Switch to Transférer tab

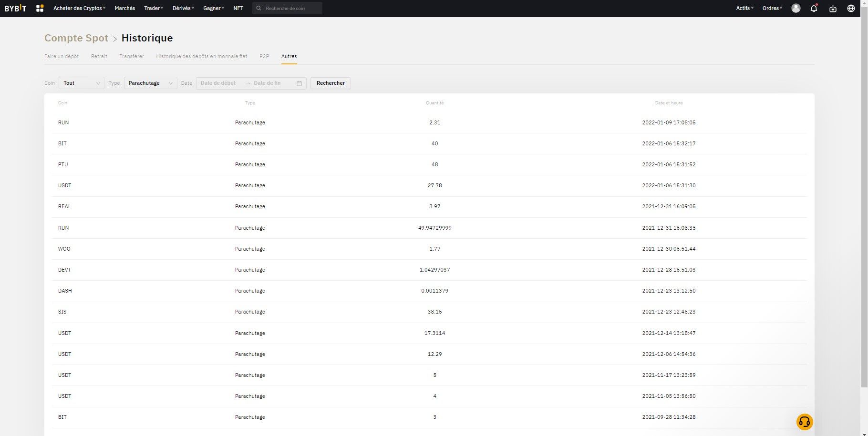pos(132,56)
